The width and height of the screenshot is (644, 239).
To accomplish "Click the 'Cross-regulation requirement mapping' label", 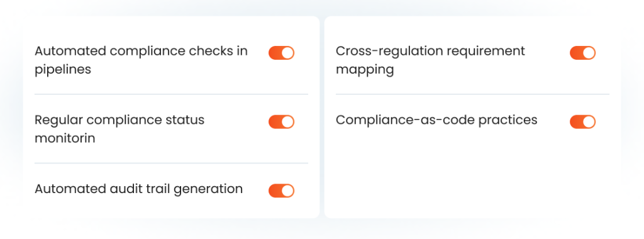I will [430, 60].
